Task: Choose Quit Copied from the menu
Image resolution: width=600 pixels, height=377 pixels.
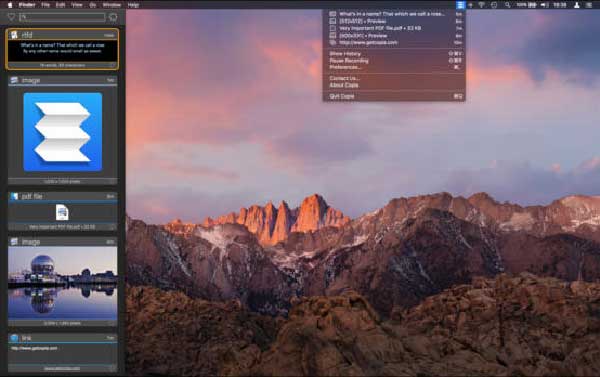Action: point(394,96)
